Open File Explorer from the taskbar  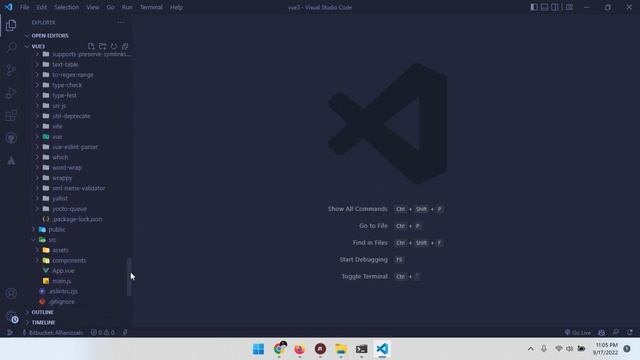pyautogui.click(x=341, y=349)
